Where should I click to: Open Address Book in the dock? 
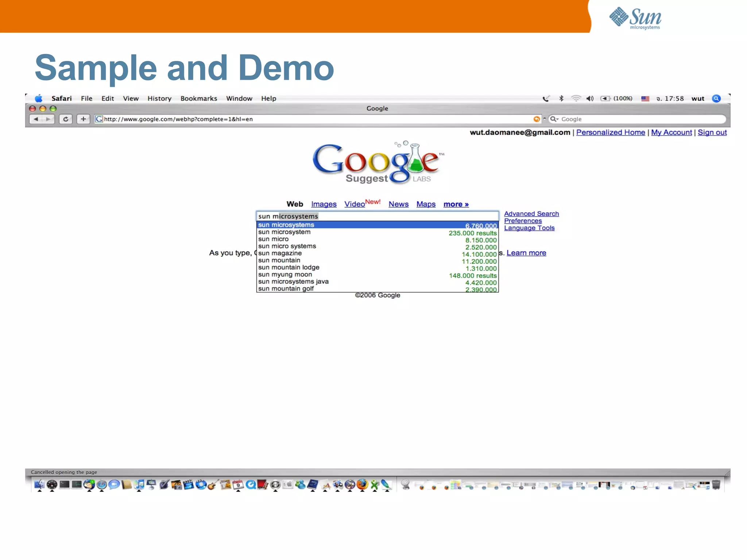[x=126, y=484]
